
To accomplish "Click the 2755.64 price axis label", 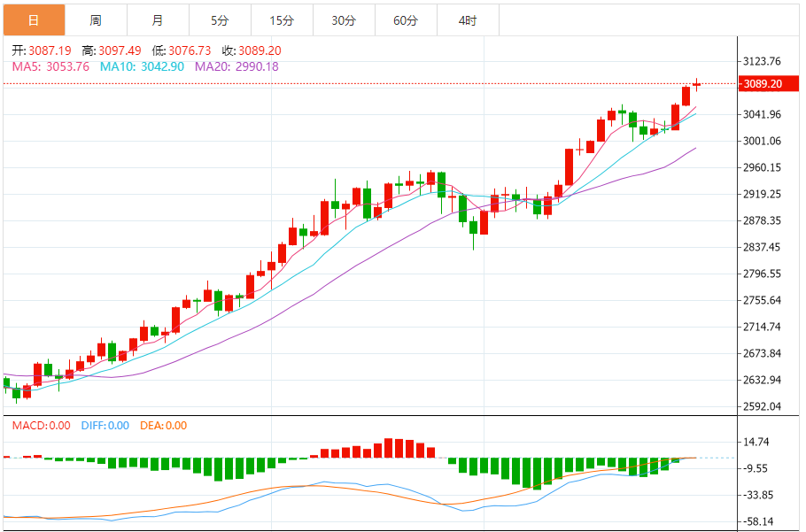I will point(762,300).
